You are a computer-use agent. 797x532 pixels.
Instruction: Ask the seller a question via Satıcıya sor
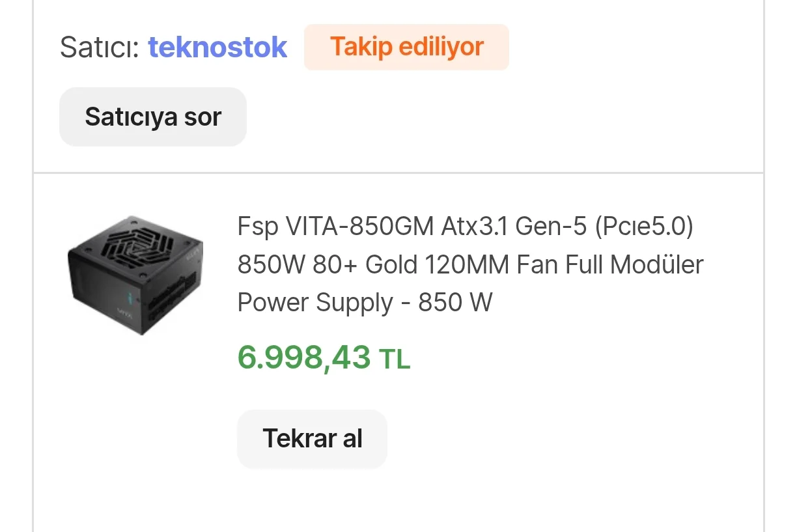point(153,117)
